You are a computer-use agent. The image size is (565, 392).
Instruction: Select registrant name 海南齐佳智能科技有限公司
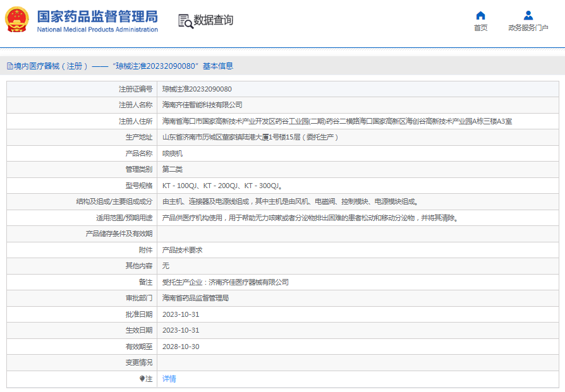202,105
